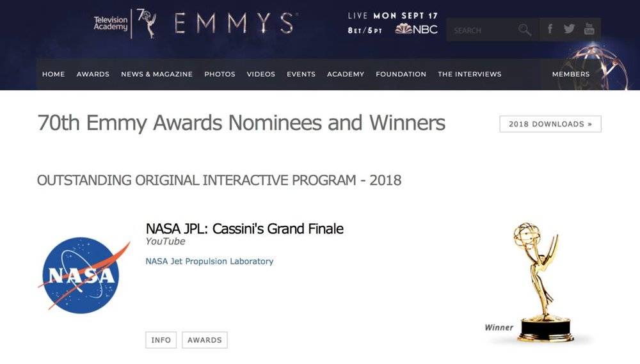Viewport: 640px width, 364px height.
Task: Click the YouTube network text under title
Action: point(165,242)
